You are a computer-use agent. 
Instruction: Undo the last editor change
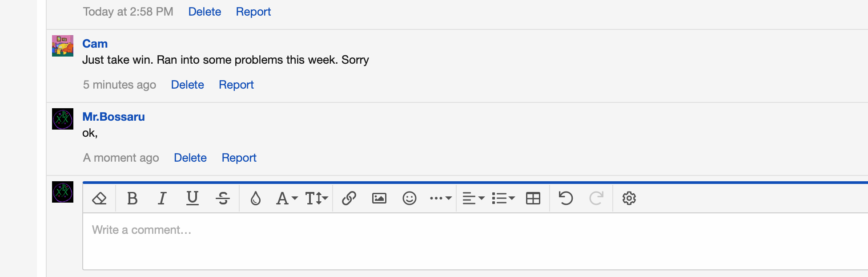pos(565,198)
